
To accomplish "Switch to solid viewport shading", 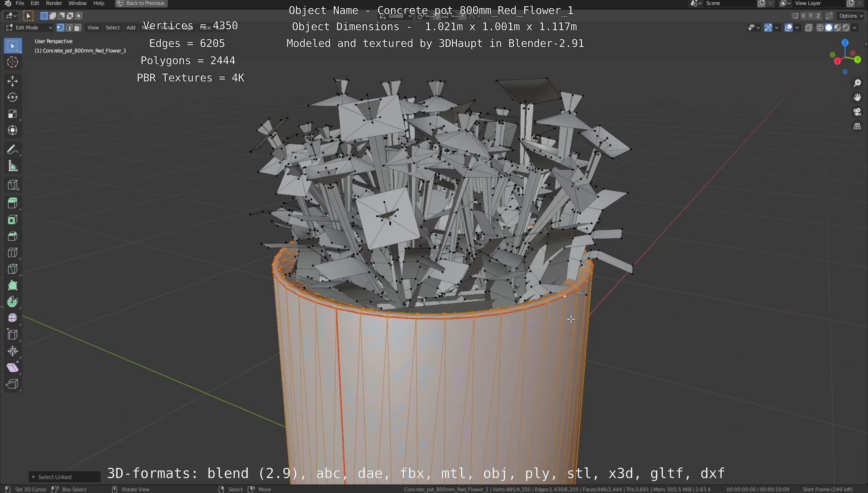I will (828, 28).
